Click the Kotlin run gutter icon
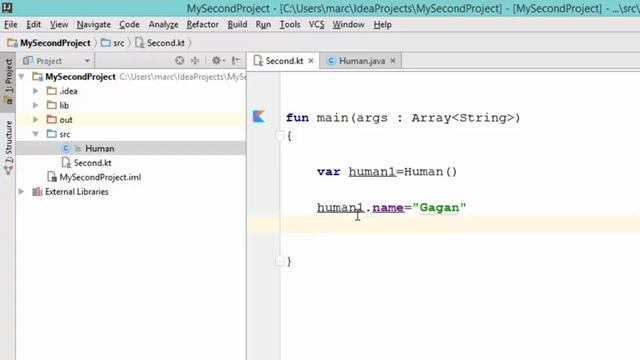Viewport: 640px width, 360px height. click(258, 117)
